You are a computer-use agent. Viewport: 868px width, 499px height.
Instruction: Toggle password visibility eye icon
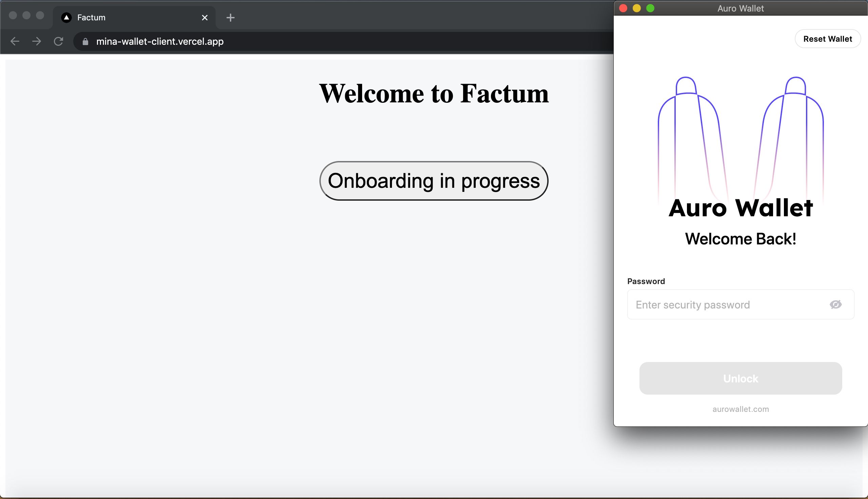tap(835, 305)
